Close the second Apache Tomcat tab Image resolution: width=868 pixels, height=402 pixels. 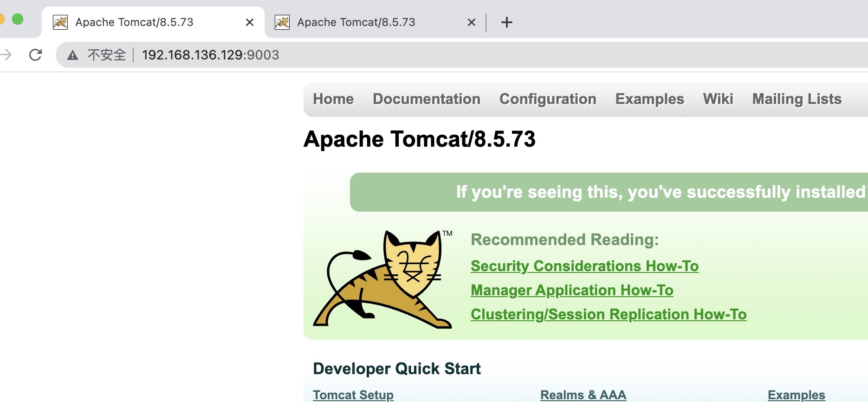472,22
